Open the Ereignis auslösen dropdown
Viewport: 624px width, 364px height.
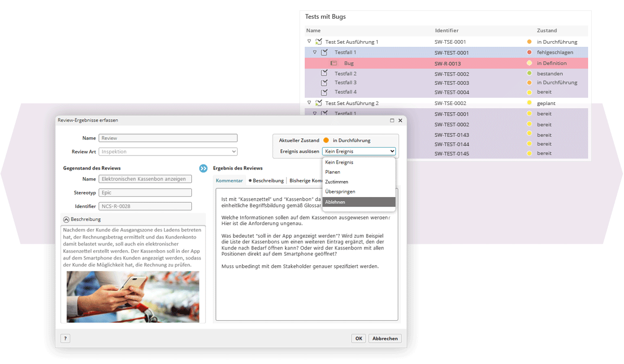(359, 151)
